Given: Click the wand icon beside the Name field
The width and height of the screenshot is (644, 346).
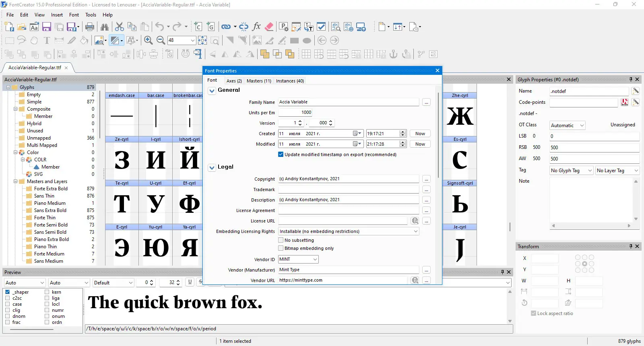Looking at the screenshot, I should click(x=635, y=91).
